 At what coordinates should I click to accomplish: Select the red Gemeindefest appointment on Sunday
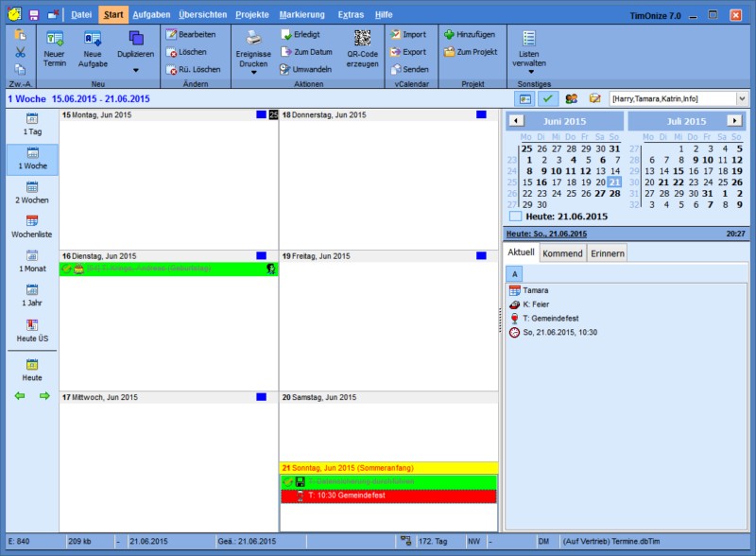pos(388,496)
